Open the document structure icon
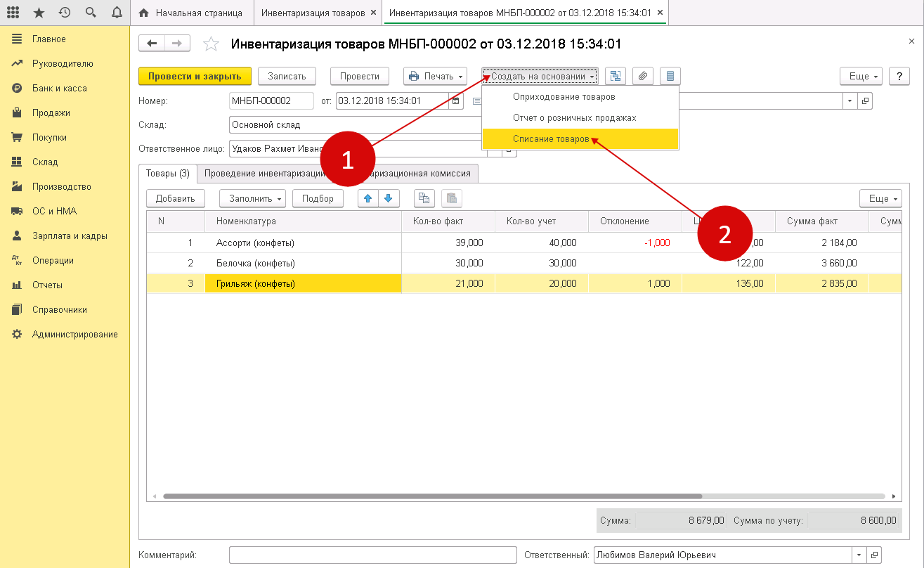 click(x=616, y=76)
